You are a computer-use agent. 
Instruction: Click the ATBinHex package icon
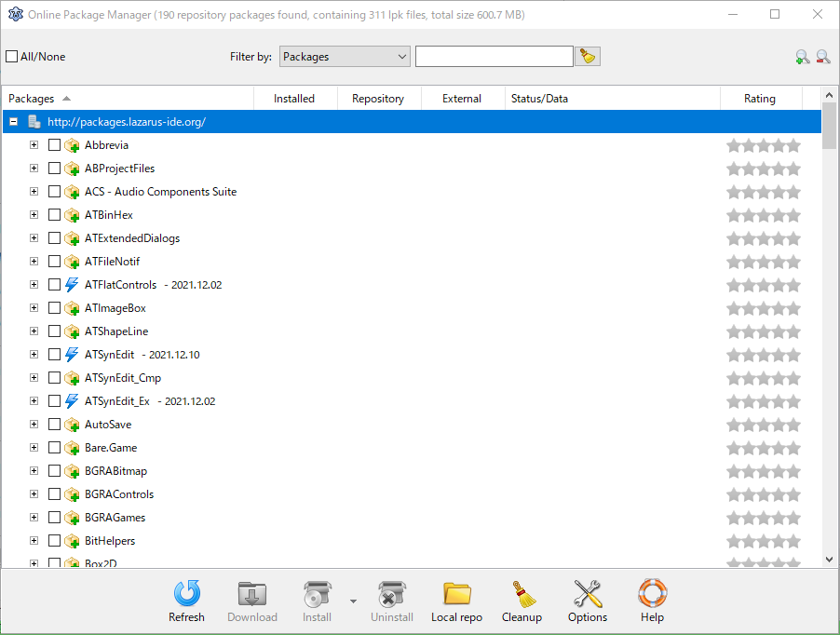click(x=72, y=215)
